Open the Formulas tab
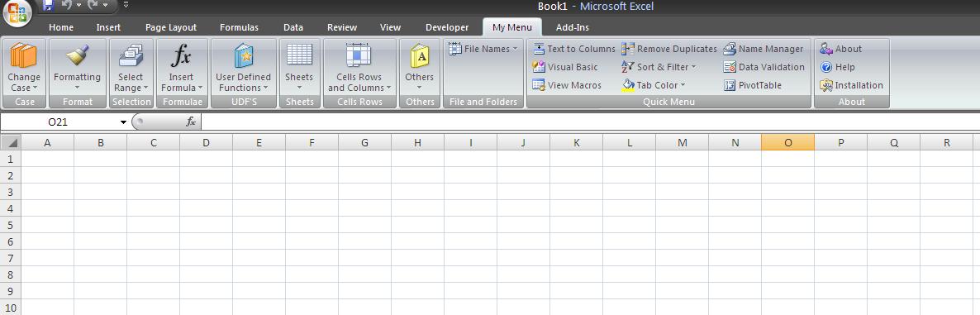This screenshot has height=315, width=980. pyautogui.click(x=239, y=27)
